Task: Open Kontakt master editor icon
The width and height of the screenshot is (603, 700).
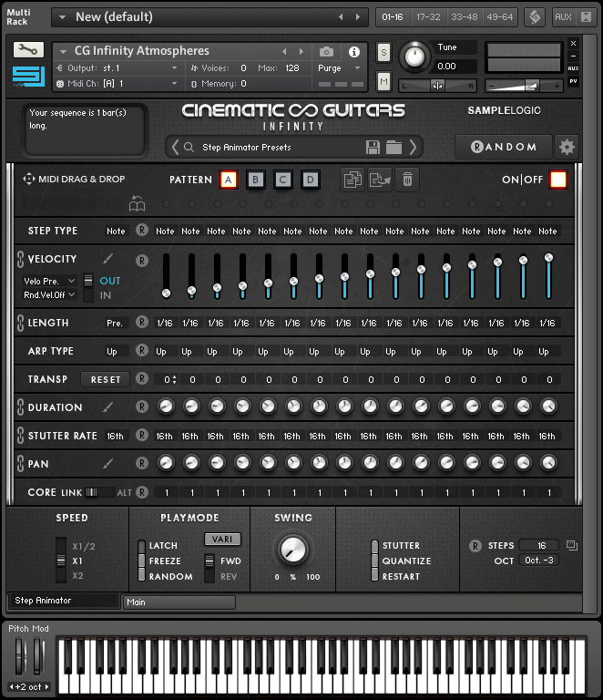Action: (x=535, y=17)
